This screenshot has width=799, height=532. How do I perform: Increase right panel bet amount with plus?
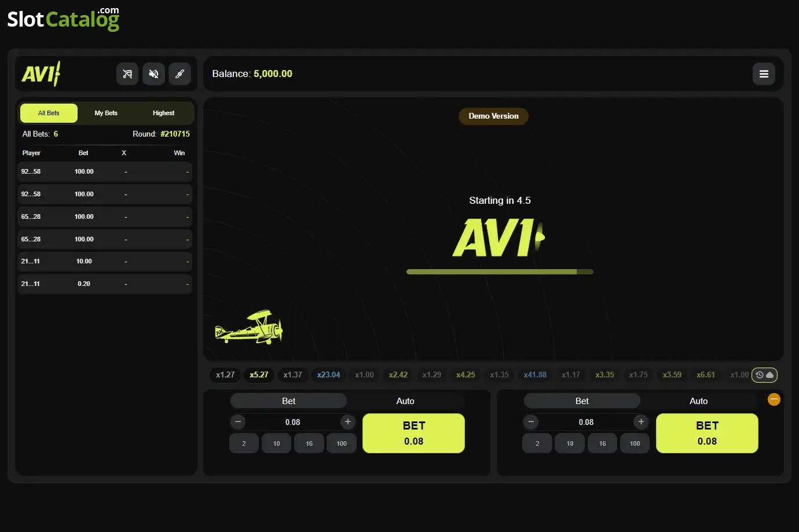(641, 422)
